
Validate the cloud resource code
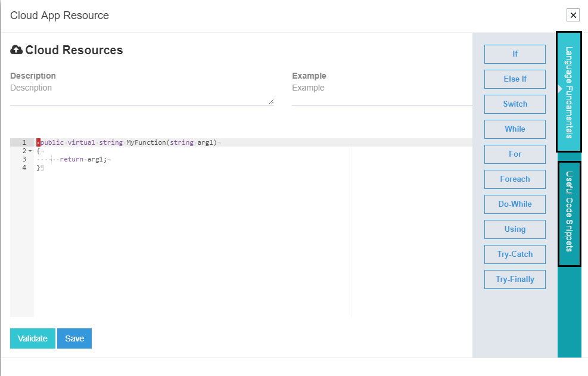(x=32, y=338)
